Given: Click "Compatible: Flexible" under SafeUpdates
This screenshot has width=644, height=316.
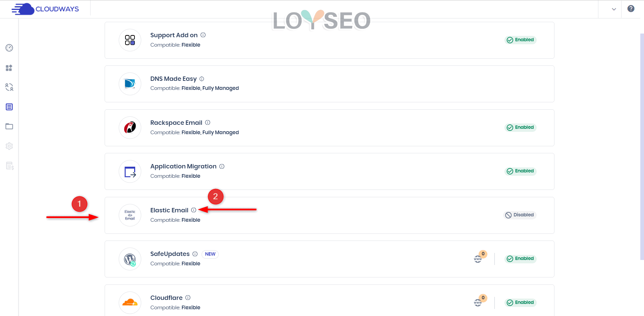Looking at the screenshot, I should 175,264.
